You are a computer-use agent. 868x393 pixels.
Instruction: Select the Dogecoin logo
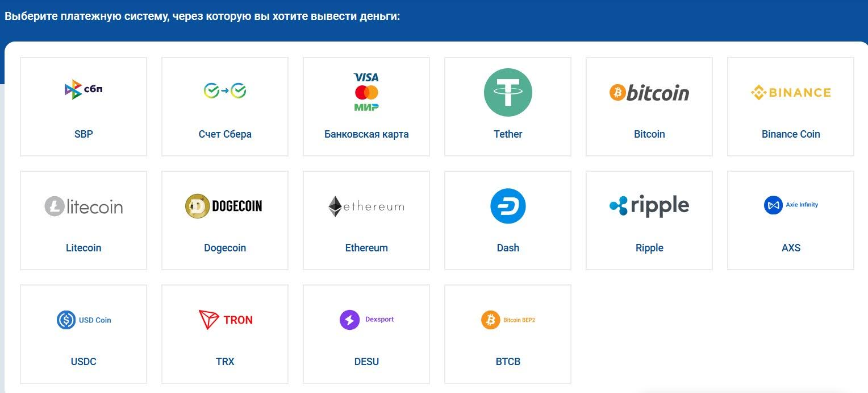click(x=225, y=206)
